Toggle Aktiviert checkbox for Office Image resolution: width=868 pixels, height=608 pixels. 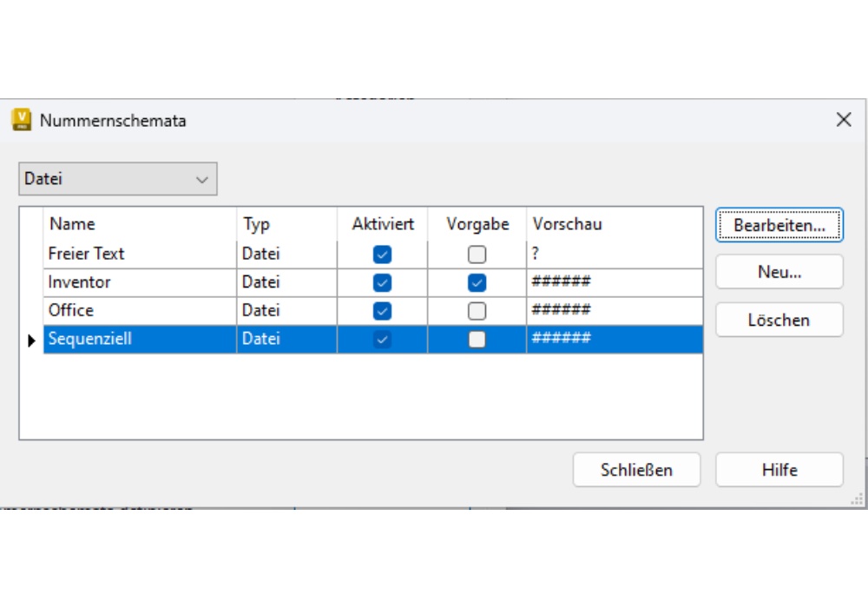(x=382, y=311)
